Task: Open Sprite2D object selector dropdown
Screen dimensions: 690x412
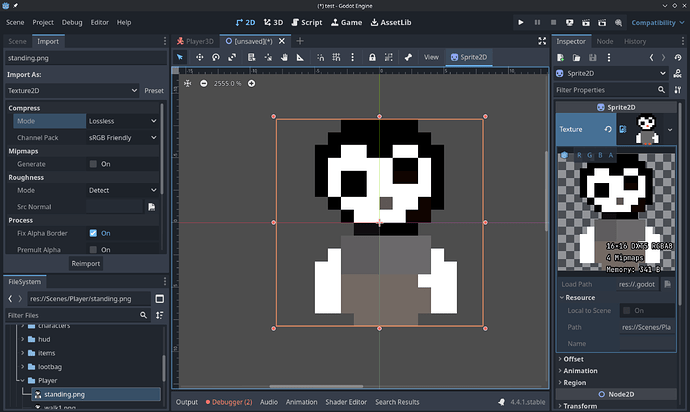Action: [x=611, y=74]
